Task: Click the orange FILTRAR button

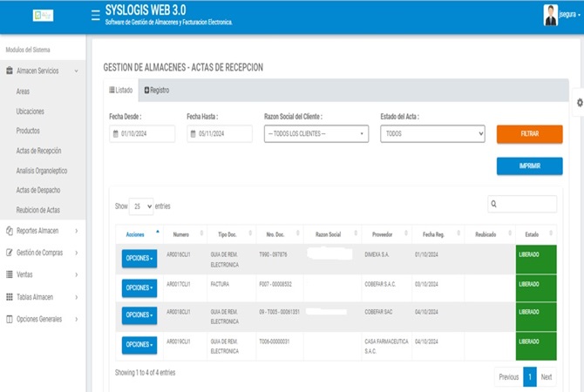Action: (x=529, y=133)
